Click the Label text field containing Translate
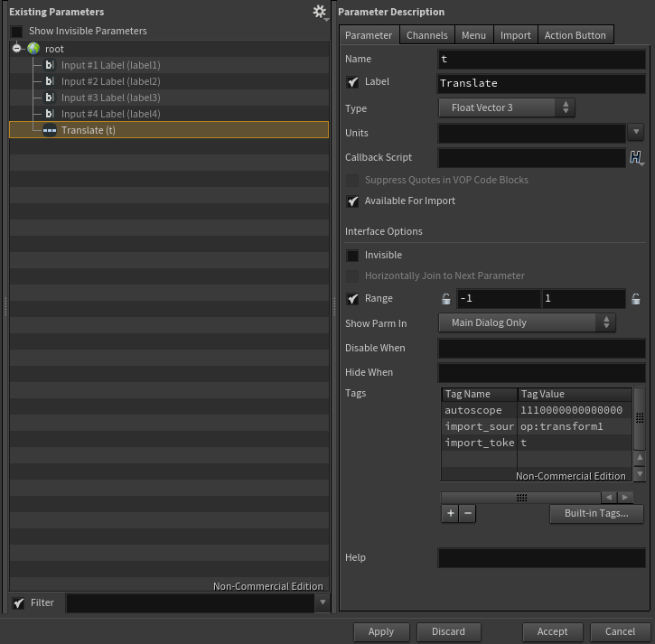Viewport: 655px width, 644px height. click(x=541, y=83)
